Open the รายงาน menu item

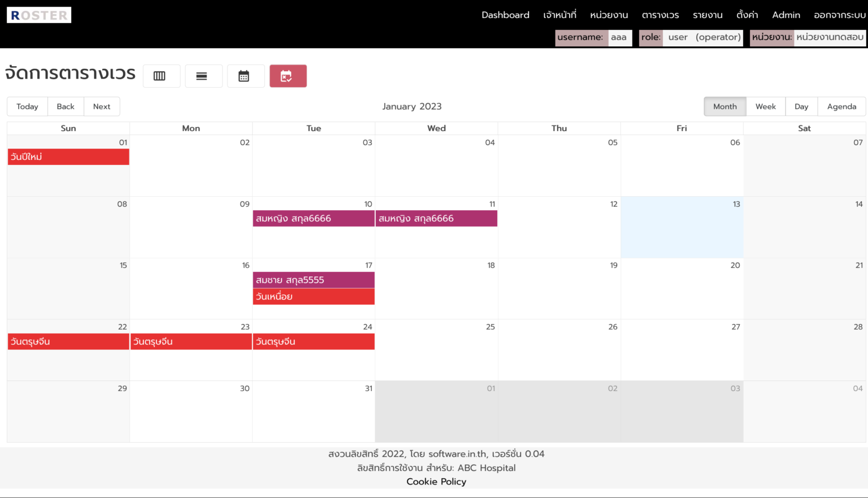pyautogui.click(x=708, y=15)
